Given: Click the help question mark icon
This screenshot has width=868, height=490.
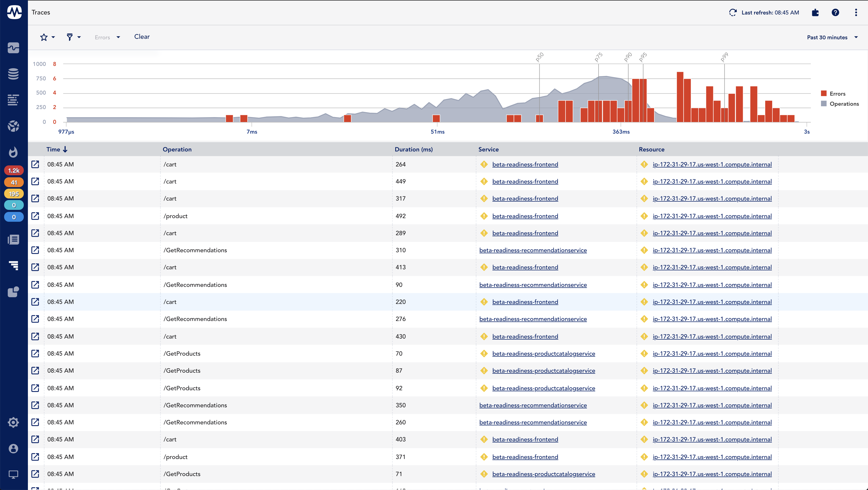Looking at the screenshot, I should click(835, 12).
